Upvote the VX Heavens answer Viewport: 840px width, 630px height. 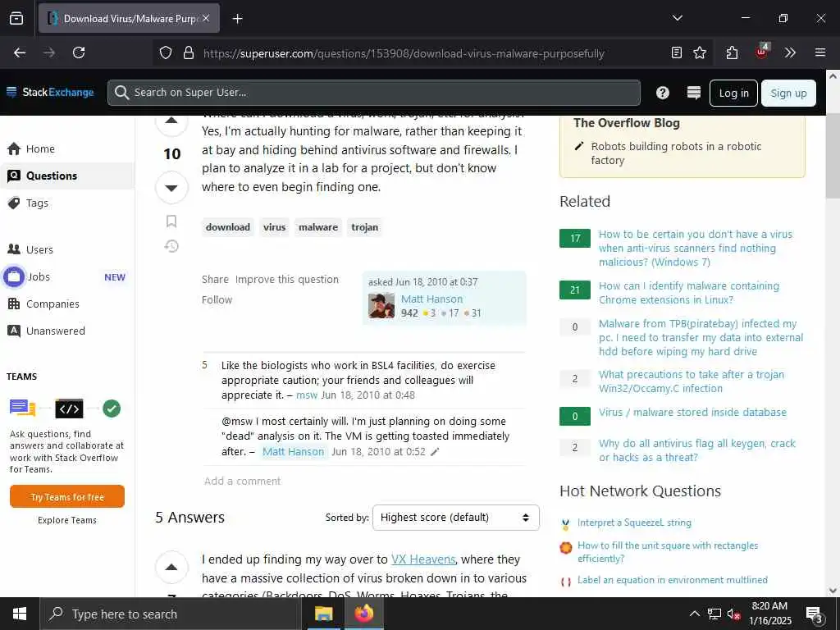[171, 568]
